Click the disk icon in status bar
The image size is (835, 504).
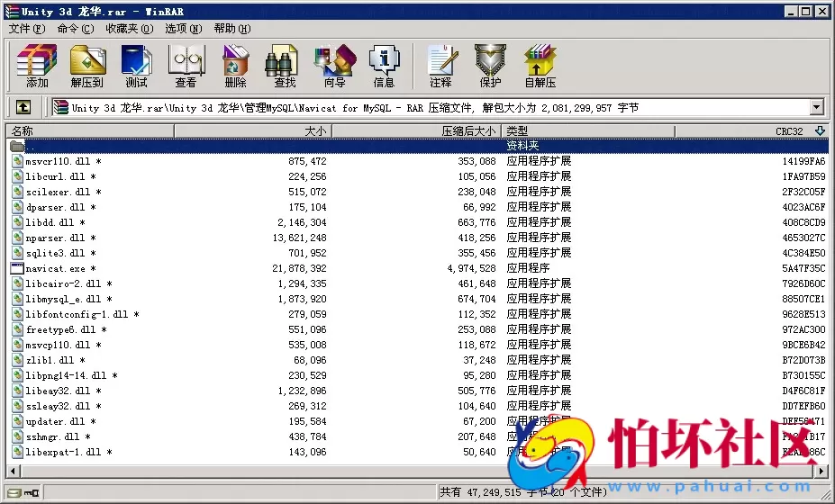(14, 492)
